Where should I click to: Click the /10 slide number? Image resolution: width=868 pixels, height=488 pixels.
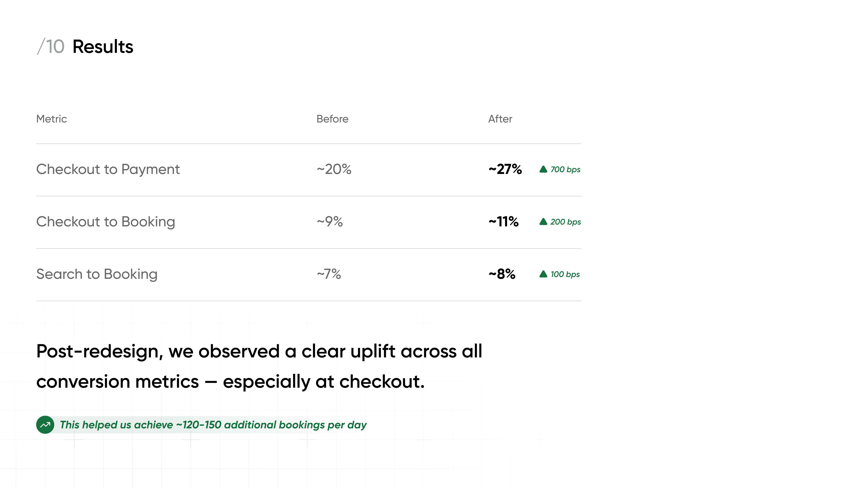(50, 47)
